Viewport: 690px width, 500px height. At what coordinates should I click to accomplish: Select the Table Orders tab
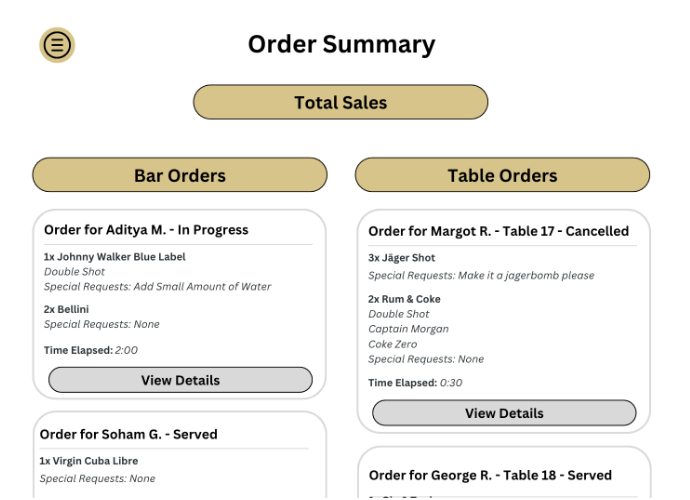click(502, 176)
